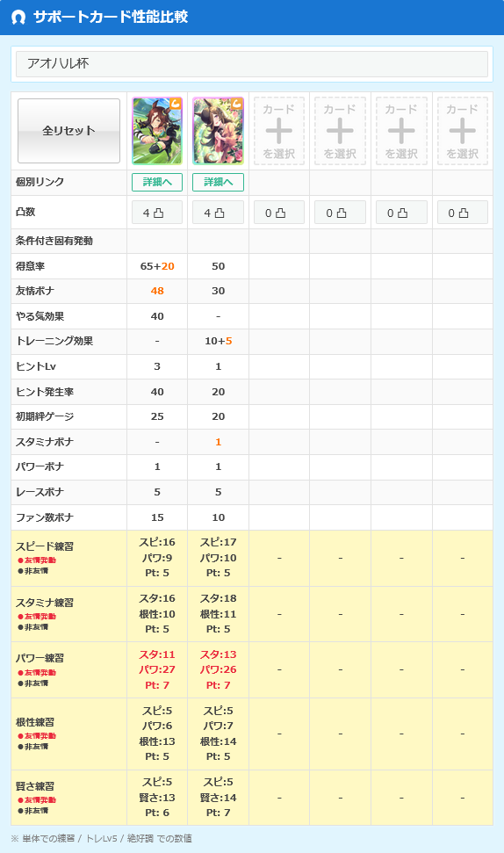
Task: Open the アオハル杯 scenario selector
Action: (252, 63)
